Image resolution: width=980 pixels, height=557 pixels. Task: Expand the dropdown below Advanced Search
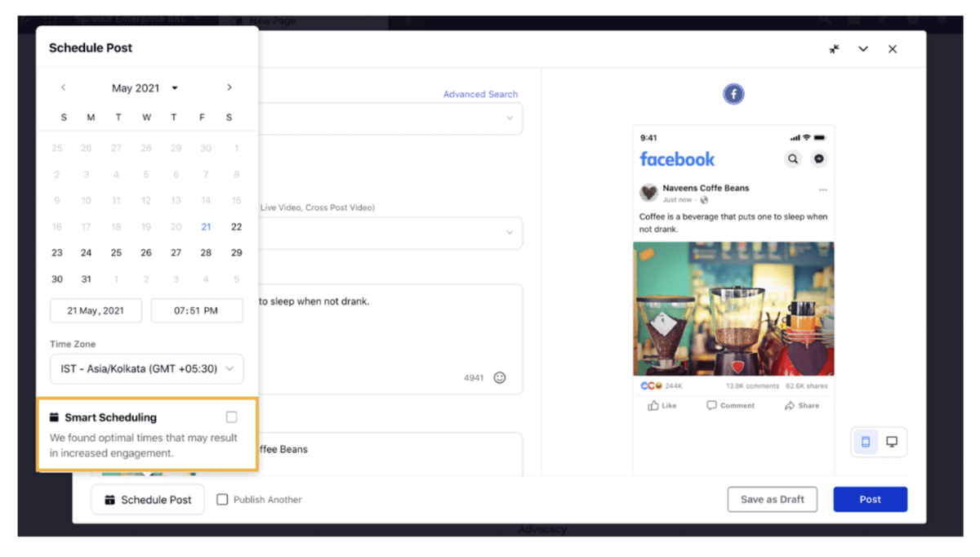point(510,118)
